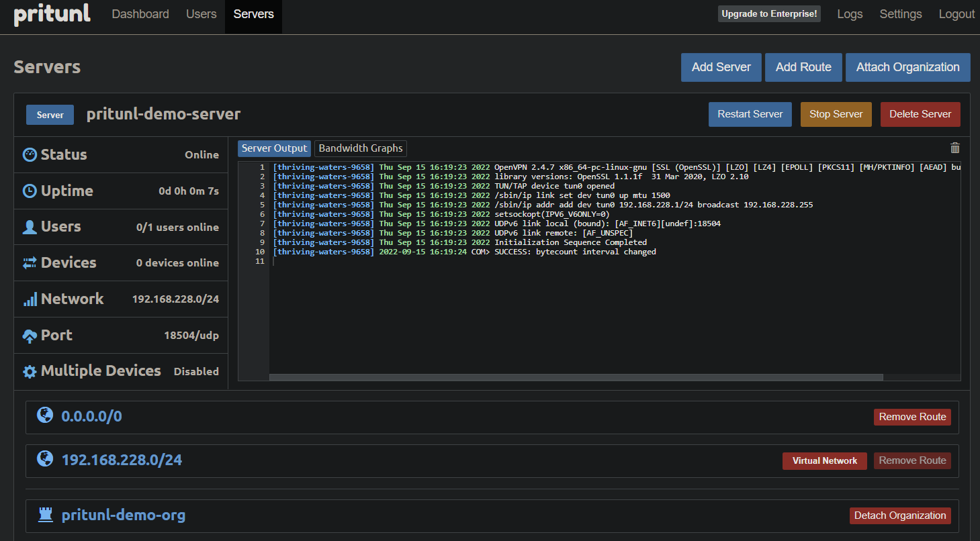Click globe icon beside 0.0.0.0/0 route
980x541 pixels.
pos(45,415)
